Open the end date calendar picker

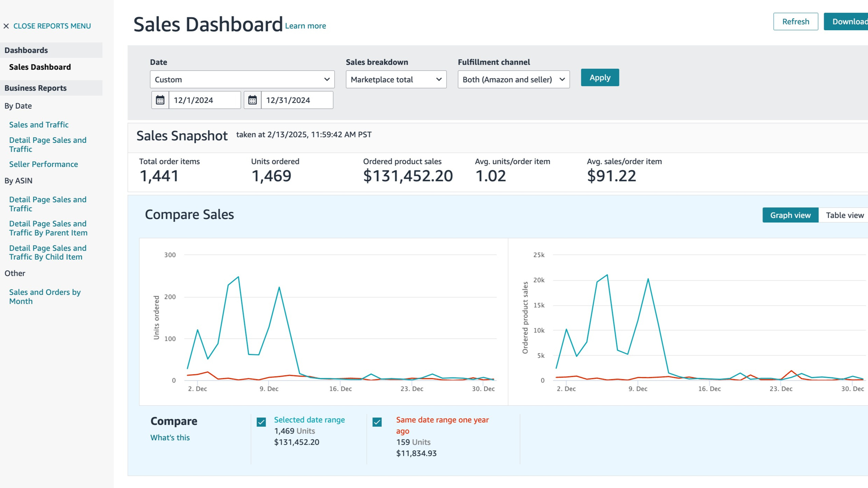(x=252, y=100)
